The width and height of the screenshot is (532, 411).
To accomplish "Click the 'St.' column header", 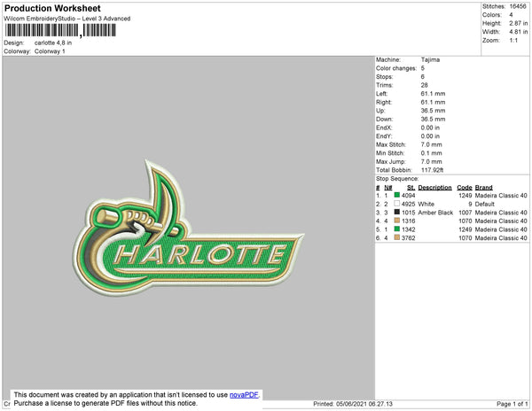I will tap(411, 188).
